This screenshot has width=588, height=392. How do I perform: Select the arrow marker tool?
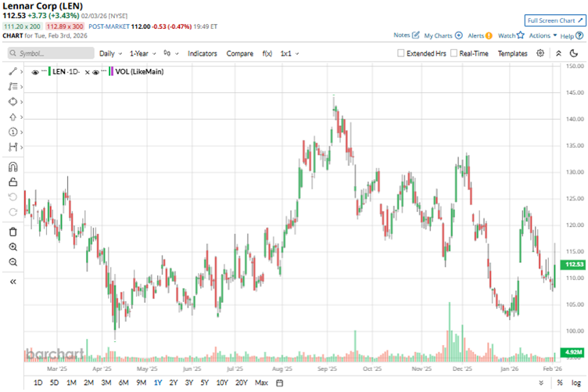[x=13, y=117]
